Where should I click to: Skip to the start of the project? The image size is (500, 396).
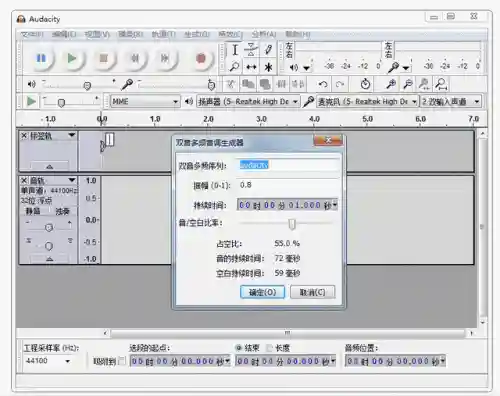(x=135, y=59)
